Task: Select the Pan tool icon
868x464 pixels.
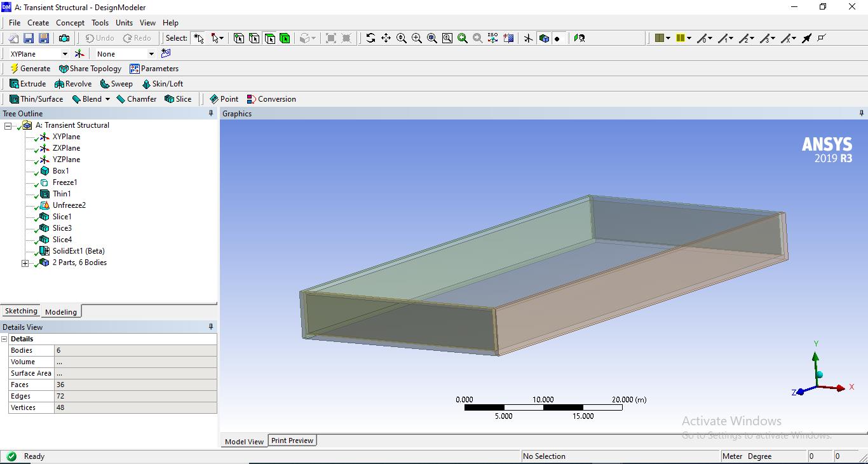Action: (x=386, y=38)
